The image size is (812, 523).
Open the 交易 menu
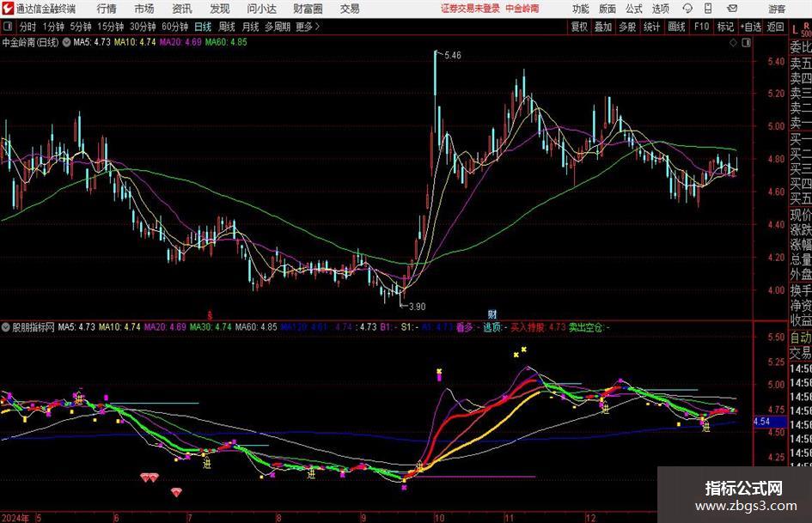tap(350, 9)
